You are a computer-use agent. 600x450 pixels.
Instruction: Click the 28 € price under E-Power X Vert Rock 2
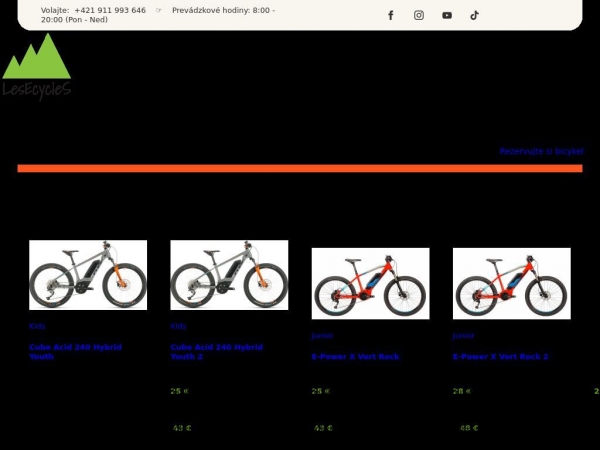[x=462, y=391]
